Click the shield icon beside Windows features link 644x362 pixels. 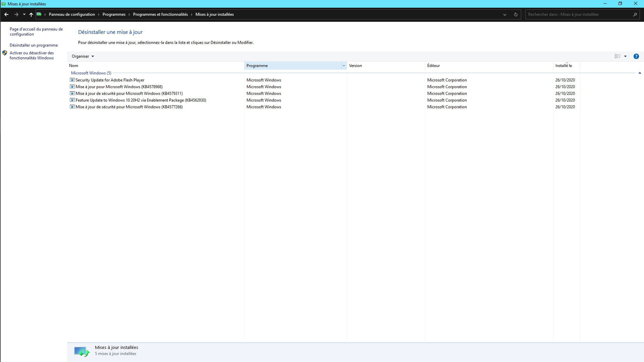point(5,53)
